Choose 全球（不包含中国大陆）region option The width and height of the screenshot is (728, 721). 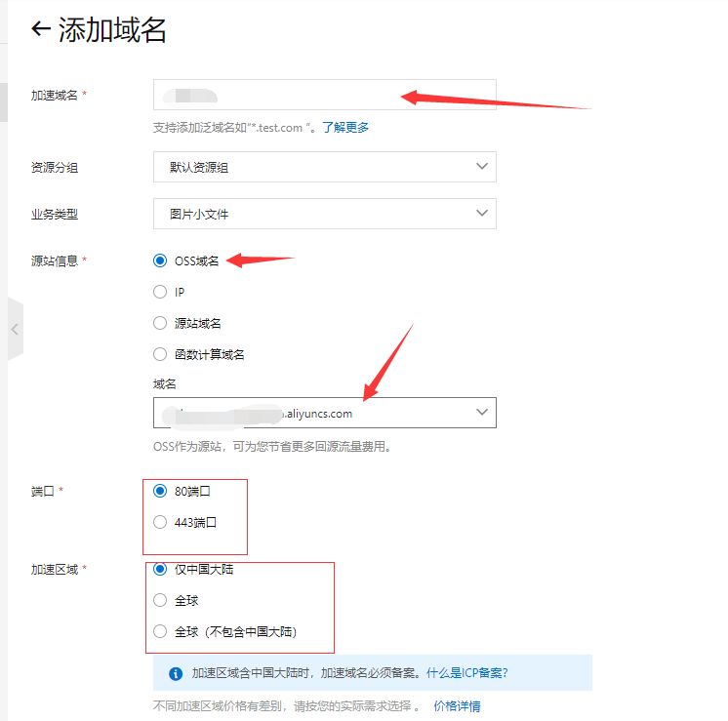coord(160,631)
